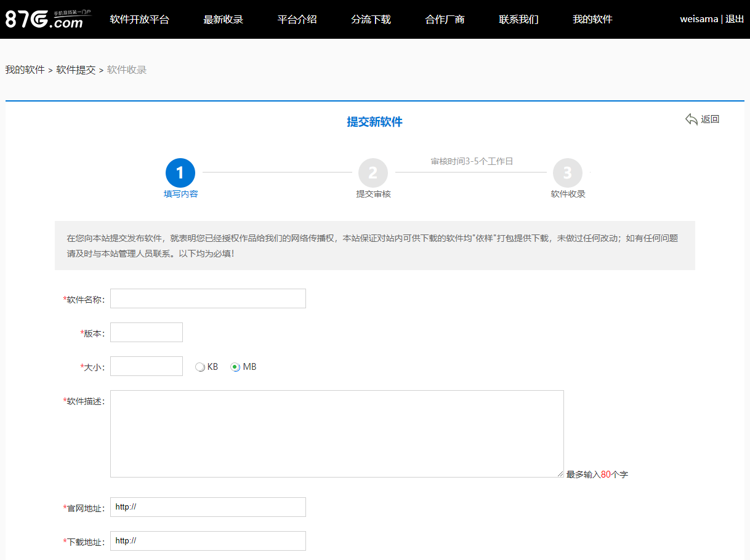Open the 平台介绍 page
750x560 pixels.
297,19
